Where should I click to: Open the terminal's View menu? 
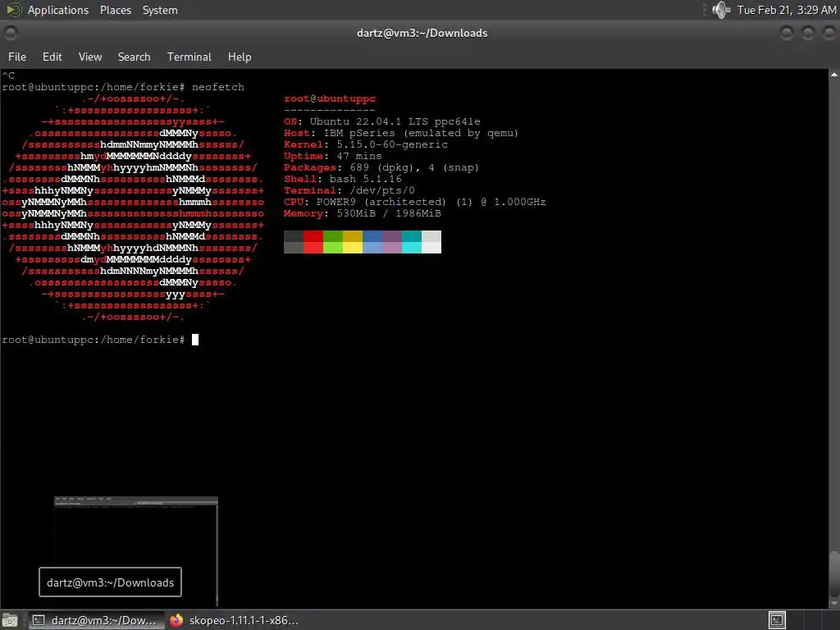(x=90, y=57)
